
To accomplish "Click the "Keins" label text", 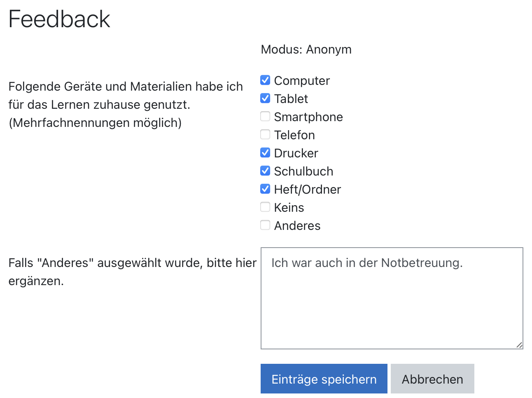I will coord(289,208).
